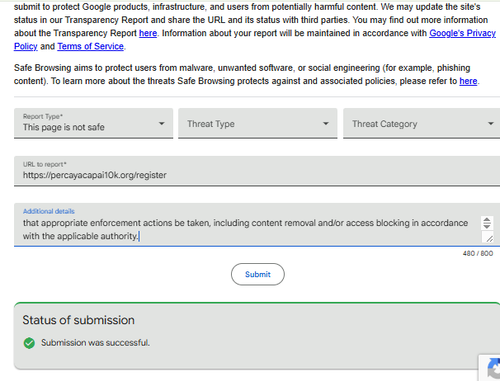Viewport: 500px width, 381px height.
Task: Open the Transparency Report 'here' link
Action: click(148, 33)
